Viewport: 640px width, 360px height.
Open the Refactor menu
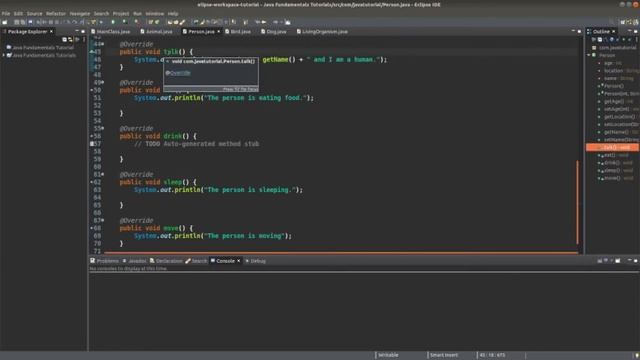click(56, 13)
